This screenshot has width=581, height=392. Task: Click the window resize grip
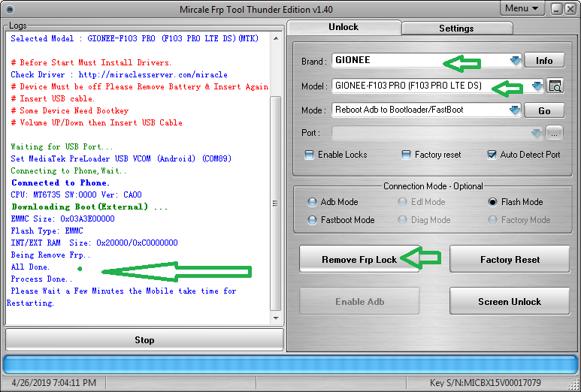[x=574, y=385]
